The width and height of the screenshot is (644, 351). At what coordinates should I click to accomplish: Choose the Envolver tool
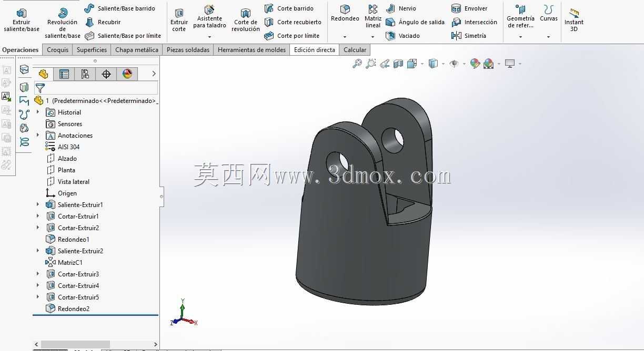click(469, 8)
